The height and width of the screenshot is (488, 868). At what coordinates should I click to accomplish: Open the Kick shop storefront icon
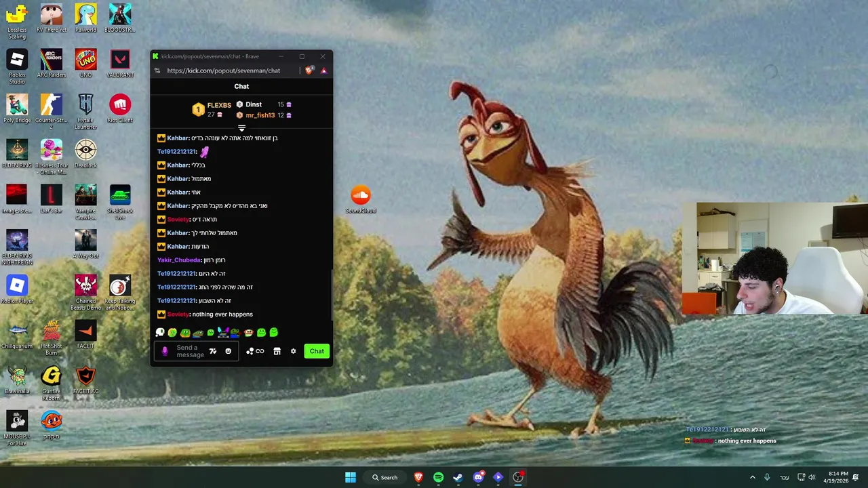(277, 351)
